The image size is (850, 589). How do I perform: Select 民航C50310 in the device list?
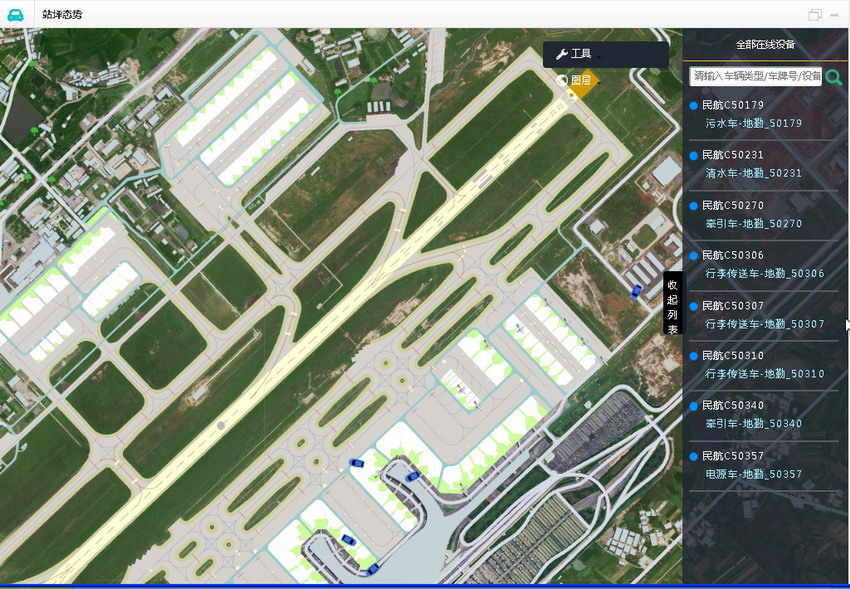[732, 355]
